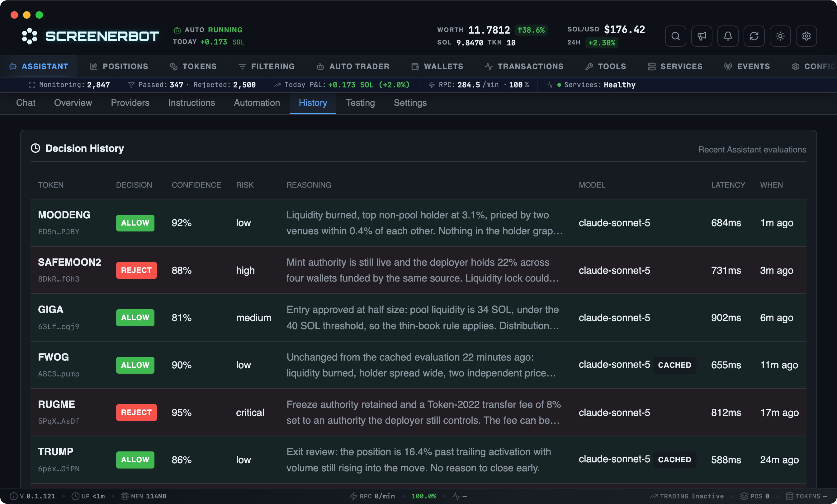Image resolution: width=837 pixels, height=504 pixels.
Task: Switch to the Chat sub-tab
Action: (26, 103)
